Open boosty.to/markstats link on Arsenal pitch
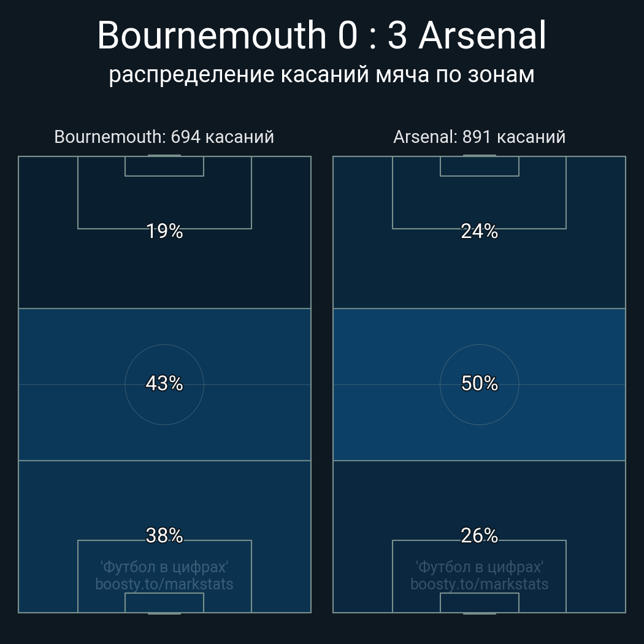Screen dimensions: 644x644 479,584
